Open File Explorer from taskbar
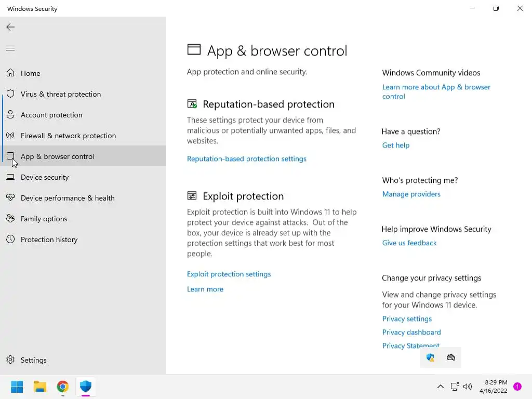Image resolution: width=532 pixels, height=399 pixels. pyautogui.click(x=39, y=387)
